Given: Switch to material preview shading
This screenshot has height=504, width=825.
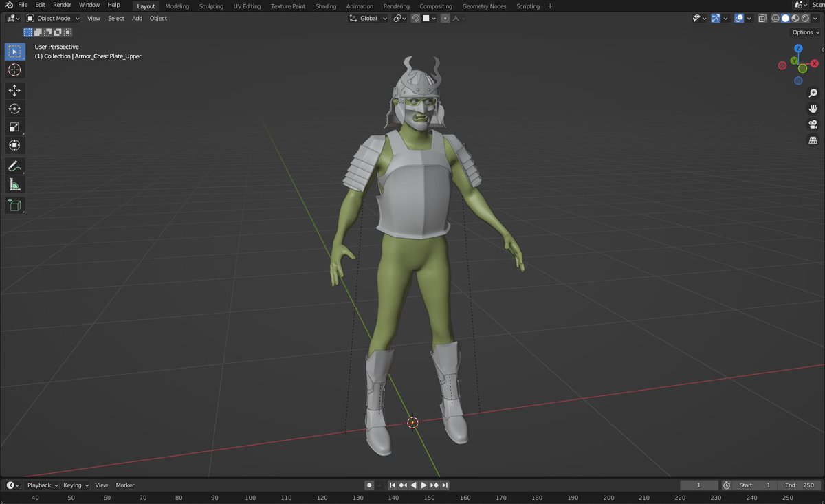Looking at the screenshot, I should 795,19.
